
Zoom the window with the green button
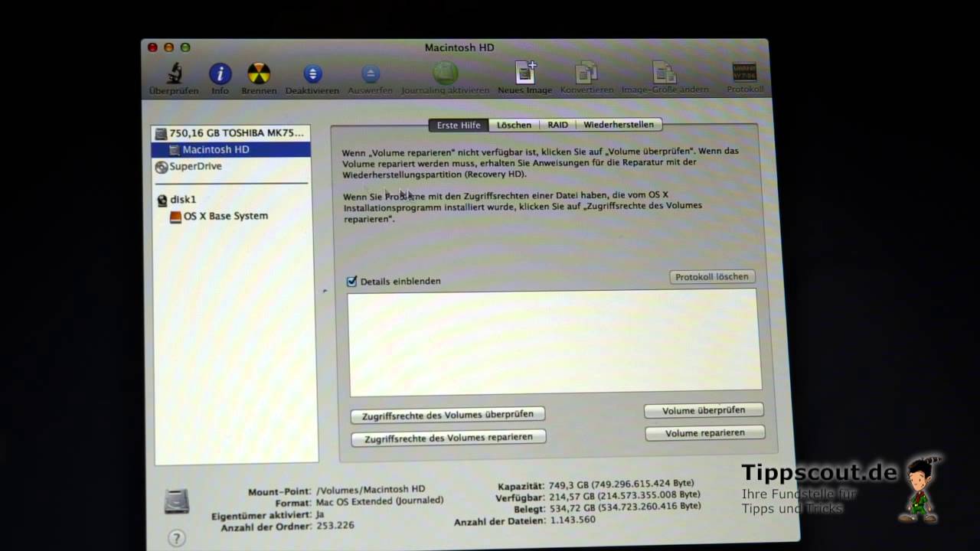[185, 47]
